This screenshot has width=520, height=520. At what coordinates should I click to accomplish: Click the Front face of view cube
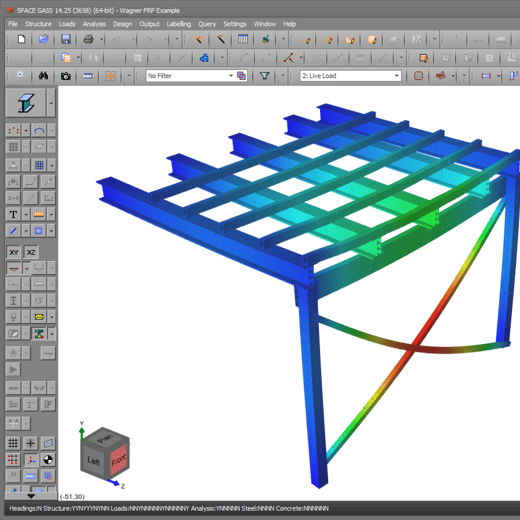(x=119, y=460)
